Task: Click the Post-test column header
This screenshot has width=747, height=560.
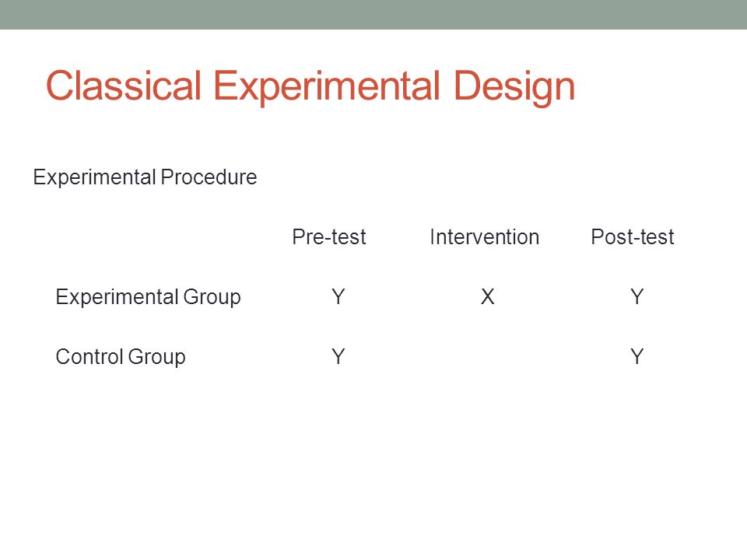Action: 632,236
